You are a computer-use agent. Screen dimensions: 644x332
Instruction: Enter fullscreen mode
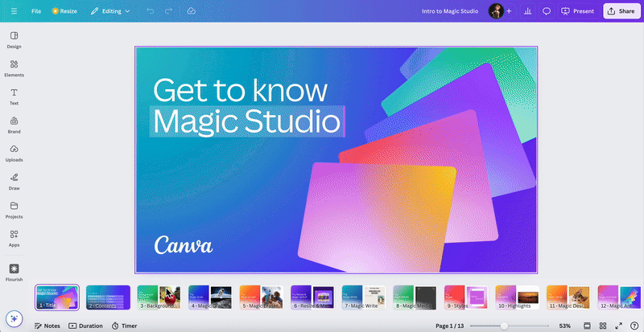(x=618, y=326)
